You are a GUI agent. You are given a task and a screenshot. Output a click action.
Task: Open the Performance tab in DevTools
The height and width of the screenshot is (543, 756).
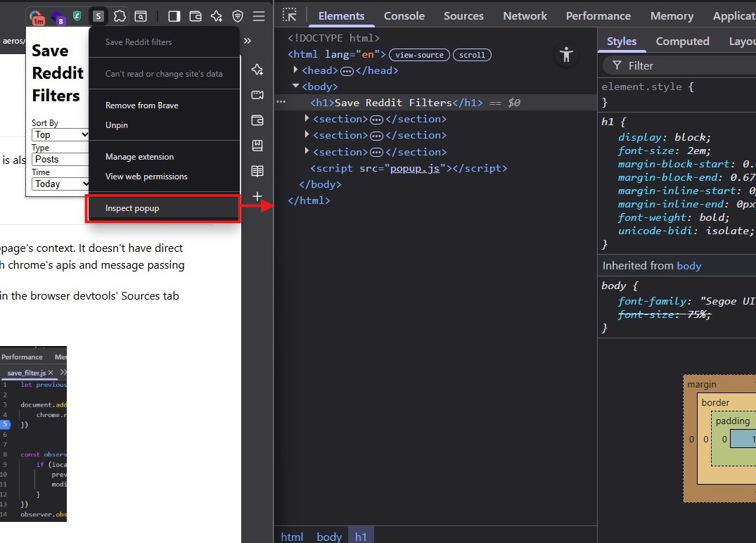(598, 16)
